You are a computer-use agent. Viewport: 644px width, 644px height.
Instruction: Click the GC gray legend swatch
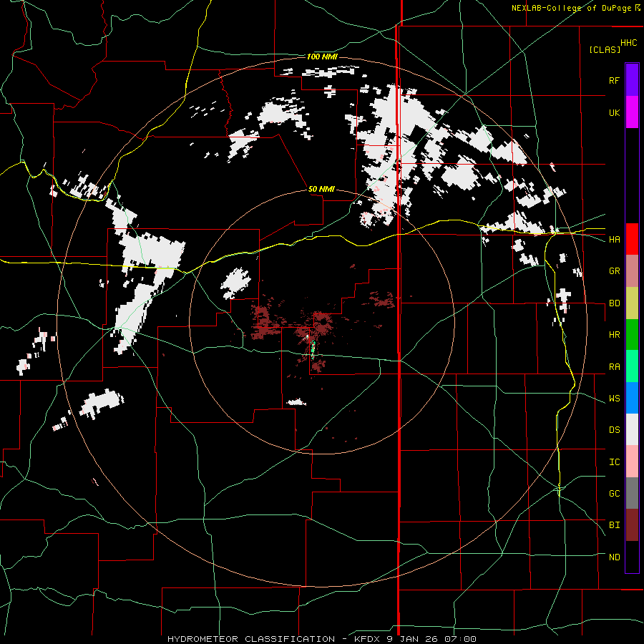632,493
